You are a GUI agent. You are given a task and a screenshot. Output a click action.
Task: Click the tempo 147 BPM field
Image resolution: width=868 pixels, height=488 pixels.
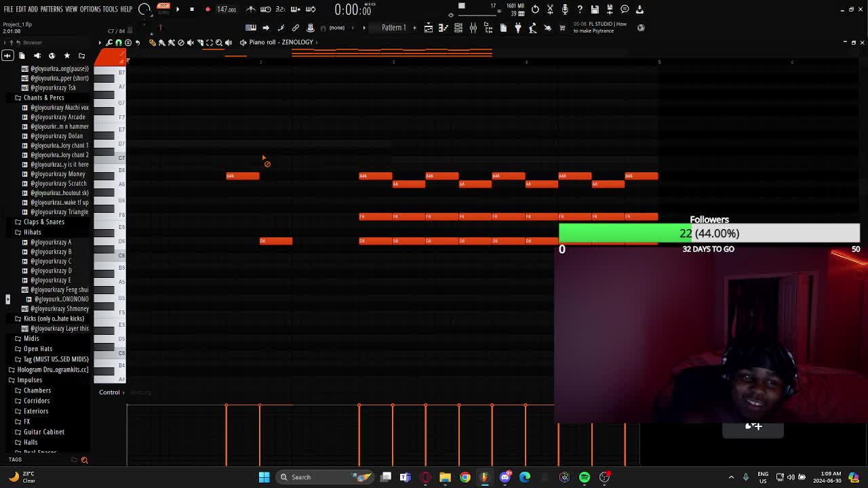pos(226,9)
